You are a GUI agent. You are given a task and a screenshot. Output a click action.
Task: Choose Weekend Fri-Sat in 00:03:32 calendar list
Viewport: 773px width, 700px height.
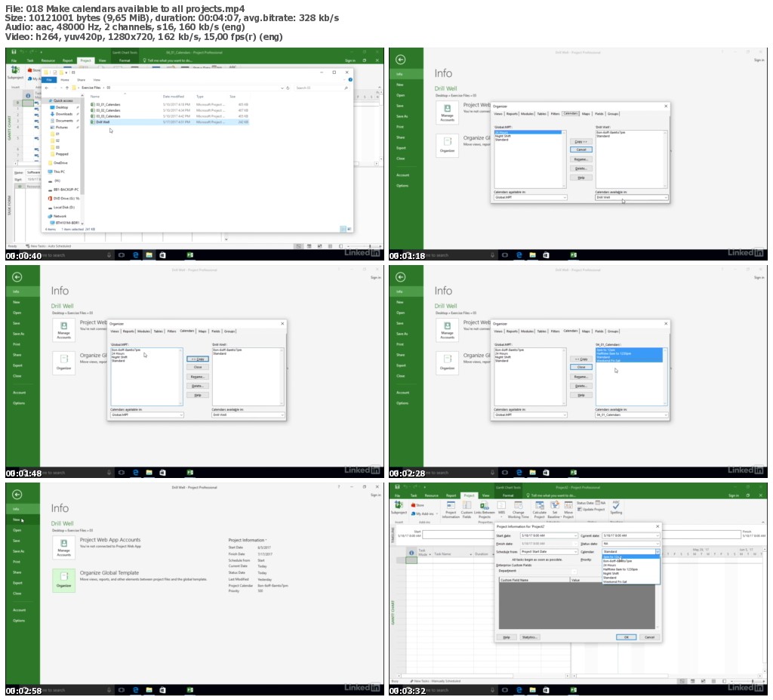click(x=630, y=582)
